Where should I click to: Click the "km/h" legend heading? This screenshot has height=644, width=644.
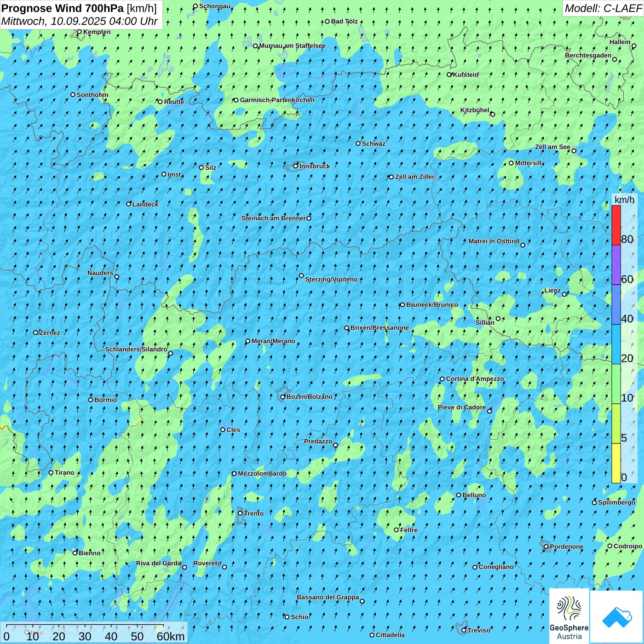coord(624,199)
